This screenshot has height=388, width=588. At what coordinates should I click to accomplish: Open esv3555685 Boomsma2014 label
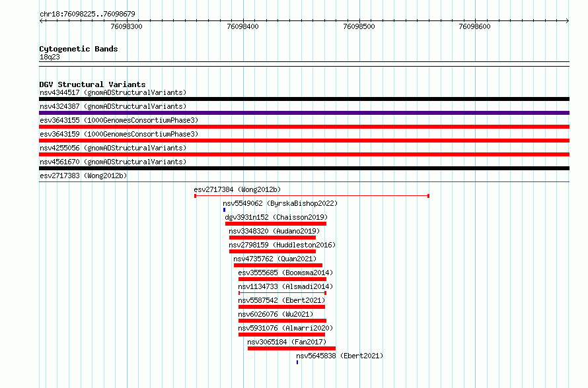pos(285,273)
